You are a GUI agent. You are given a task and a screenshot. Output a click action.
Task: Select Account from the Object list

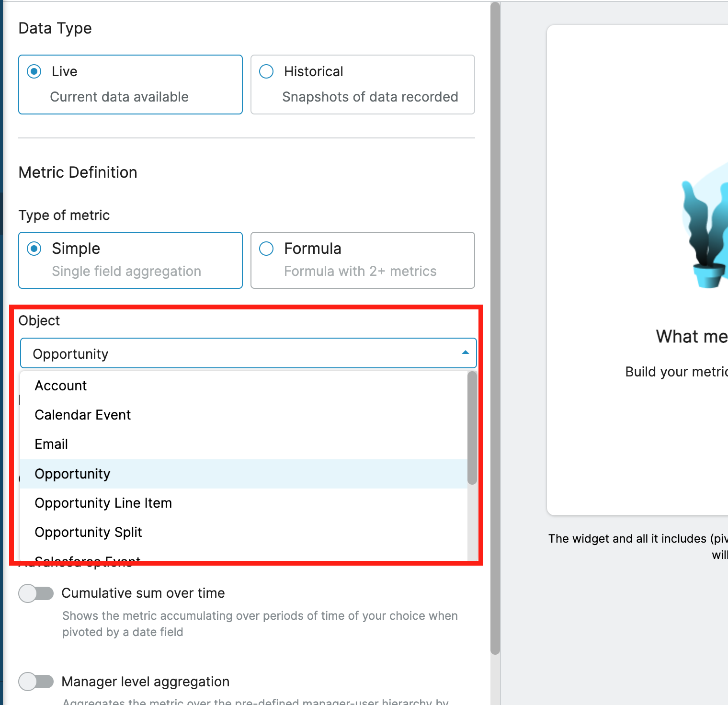click(243, 386)
